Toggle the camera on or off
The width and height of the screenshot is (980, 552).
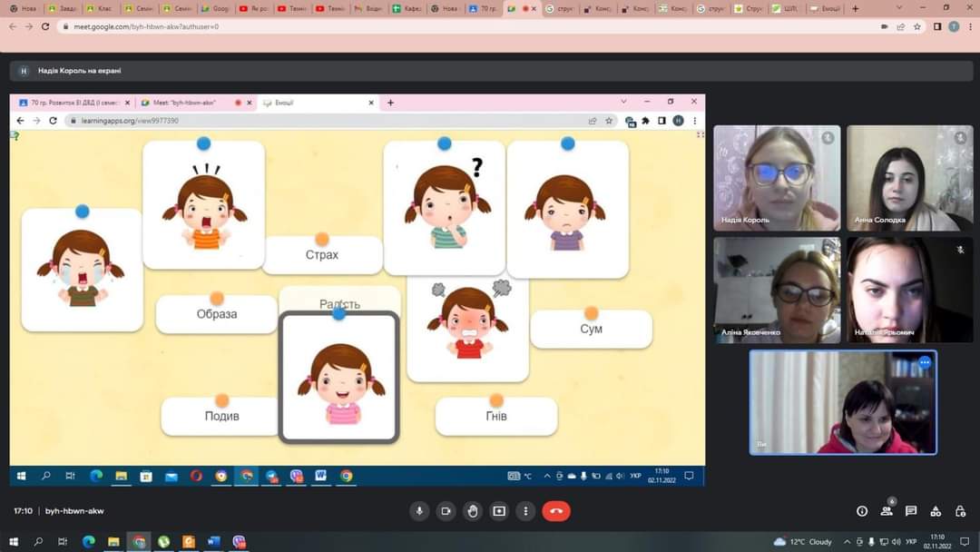(446, 511)
